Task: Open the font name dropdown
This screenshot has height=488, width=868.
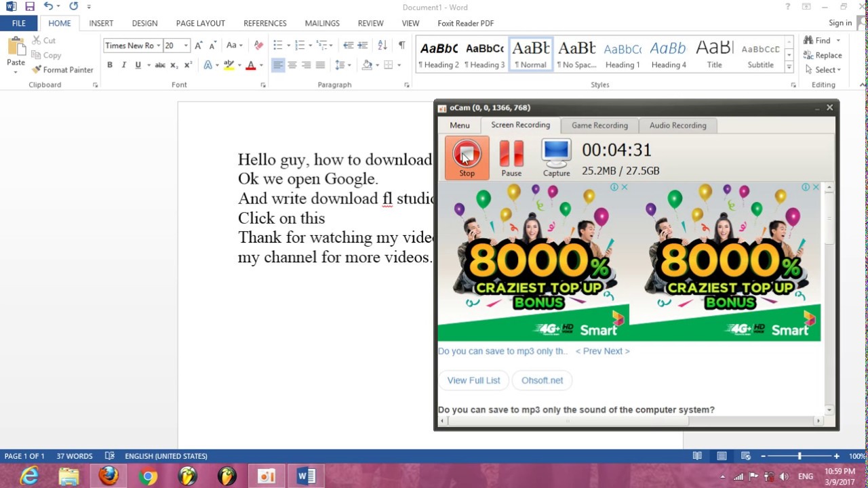Action: 158,45
